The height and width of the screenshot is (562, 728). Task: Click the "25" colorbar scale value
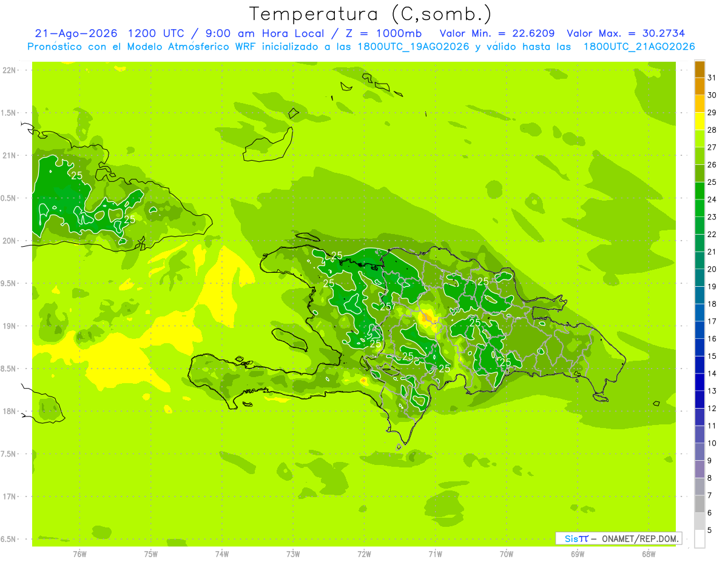pos(712,182)
